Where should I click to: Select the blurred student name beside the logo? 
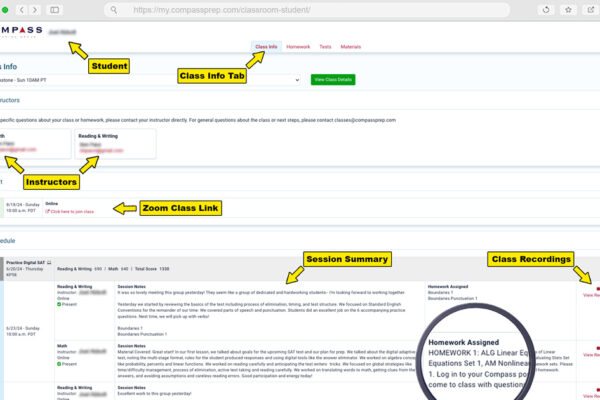(x=62, y=32)
